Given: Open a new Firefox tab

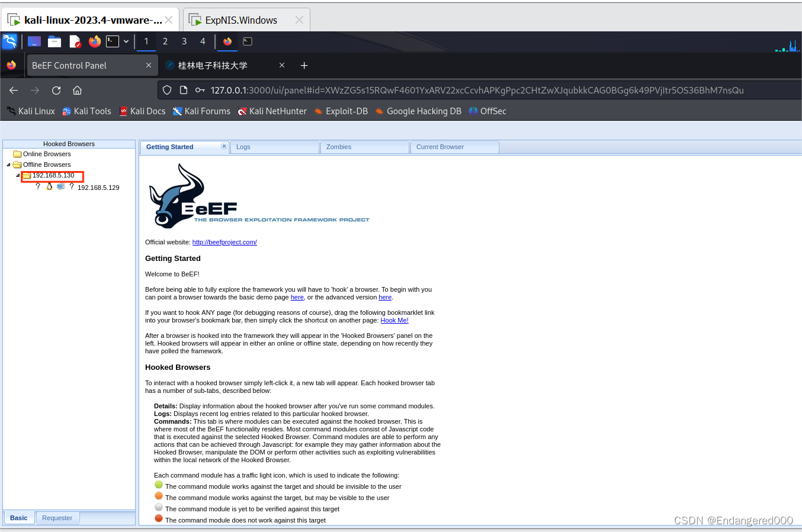Looking at the screenshot, I should click(304, 65).
